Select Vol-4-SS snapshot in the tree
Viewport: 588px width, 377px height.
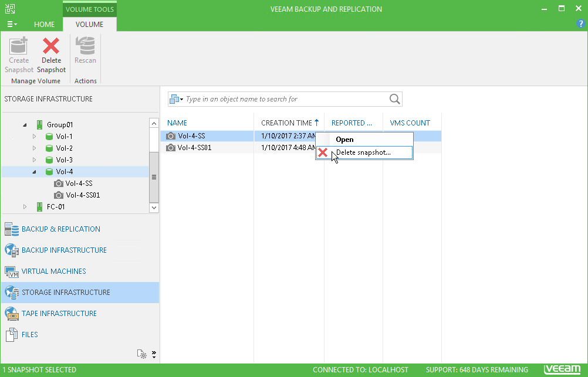(79, 184)
